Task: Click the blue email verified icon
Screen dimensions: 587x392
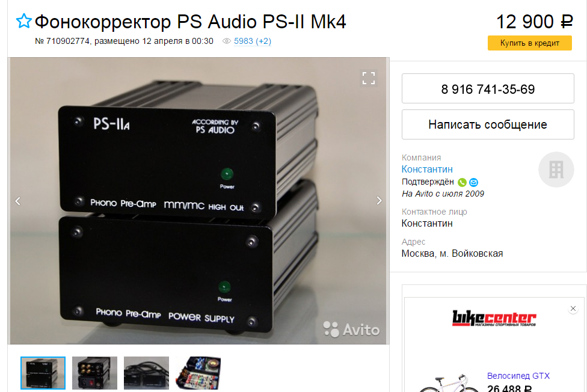Action: (473, 182)
